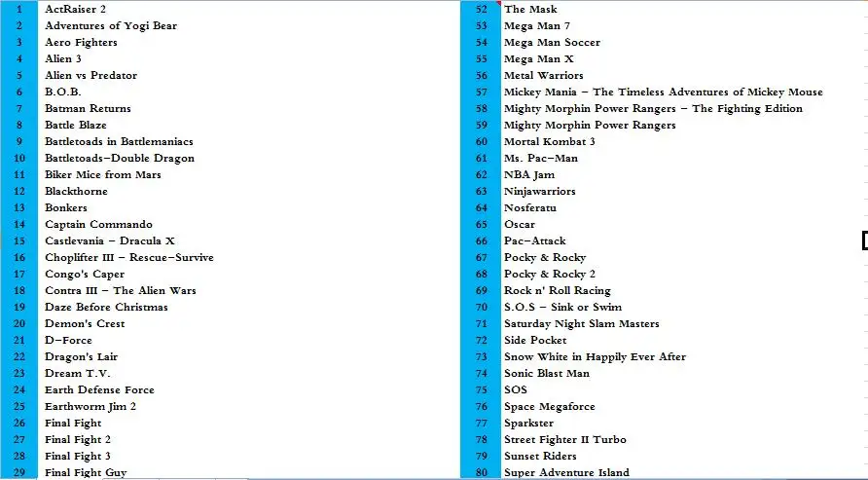The width and height of the screenshot is (868, 480).
Task: Select the 'Bonkers' entry
Action: (66, 208)
